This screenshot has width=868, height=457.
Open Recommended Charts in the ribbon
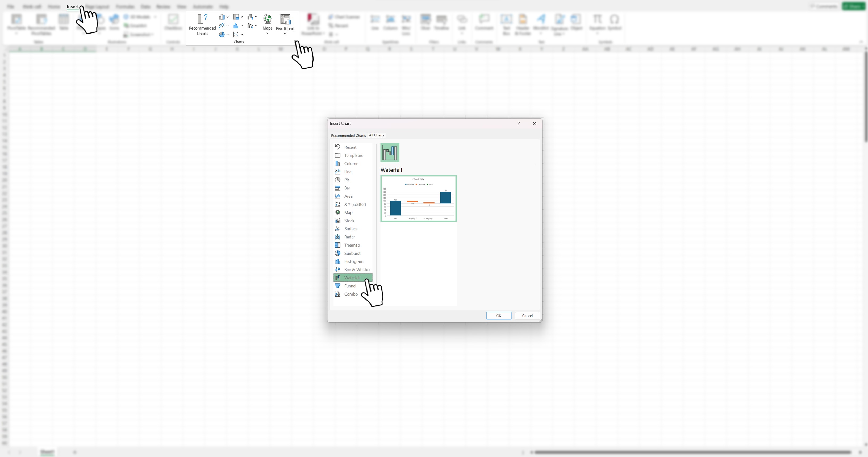point(202,24)
